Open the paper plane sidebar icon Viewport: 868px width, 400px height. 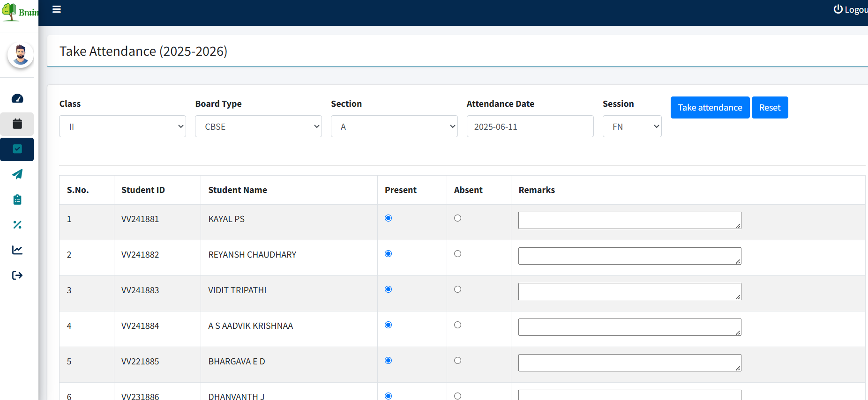tap(17, 174)
